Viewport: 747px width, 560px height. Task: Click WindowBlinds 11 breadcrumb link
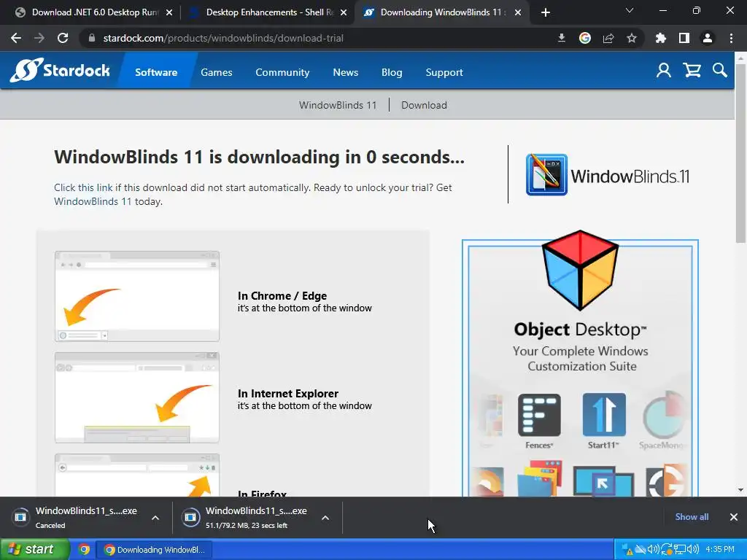click(337, 105)
